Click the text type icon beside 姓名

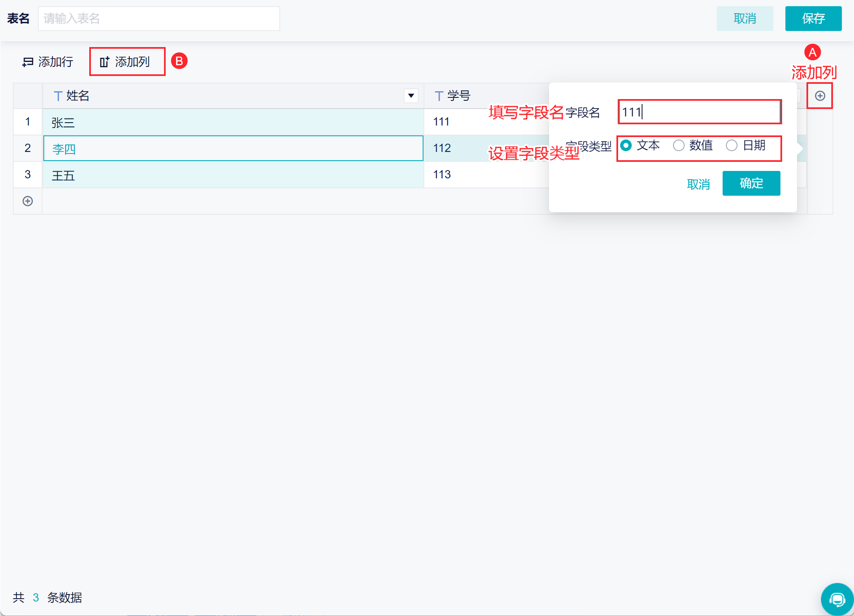[x=58, y=96]
